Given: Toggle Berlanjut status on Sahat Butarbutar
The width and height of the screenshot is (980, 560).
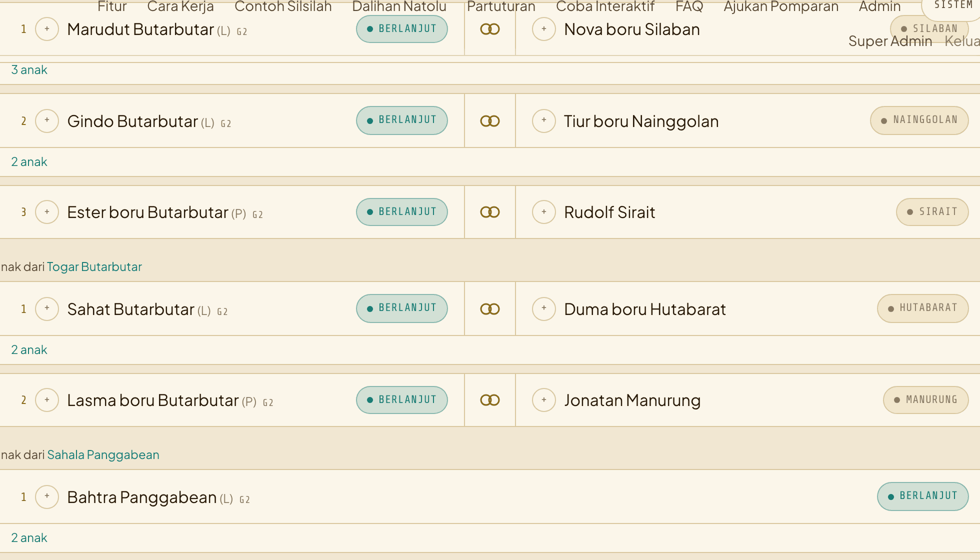Looking at the screenshot, I should (402, 308).
